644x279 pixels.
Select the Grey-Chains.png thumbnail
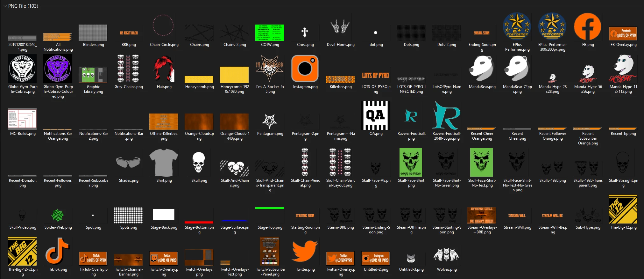coord(128,69)
